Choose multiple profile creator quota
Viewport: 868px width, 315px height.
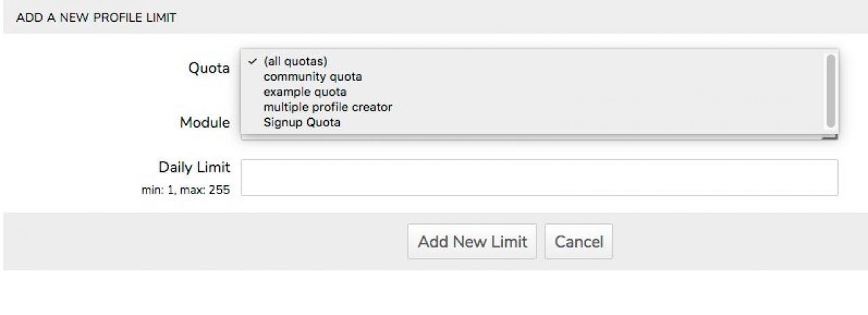click(328, 107)
